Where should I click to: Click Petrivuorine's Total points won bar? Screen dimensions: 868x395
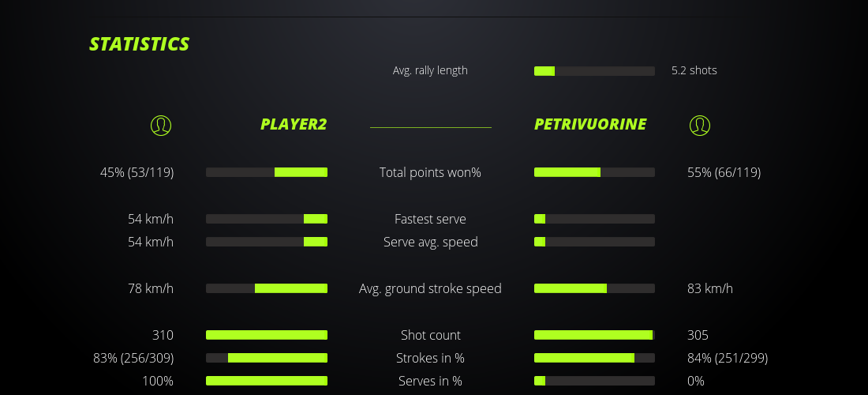pyautogui.click(x=594, y=172)
